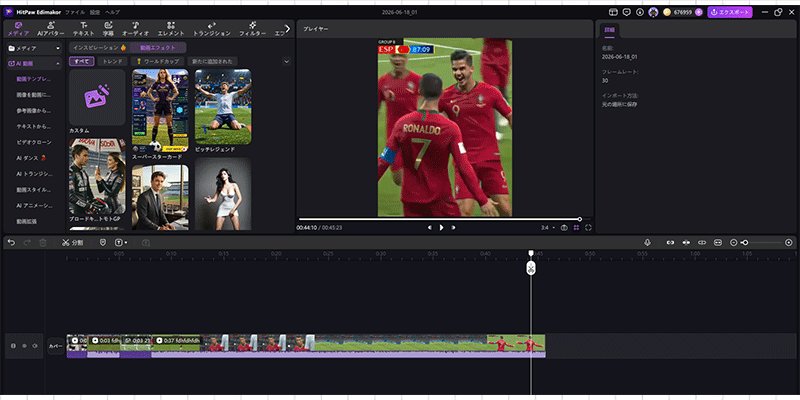Filter templates by すべて
The width and height of the screenshot is (800, 400).
click(x=82, y=61)
